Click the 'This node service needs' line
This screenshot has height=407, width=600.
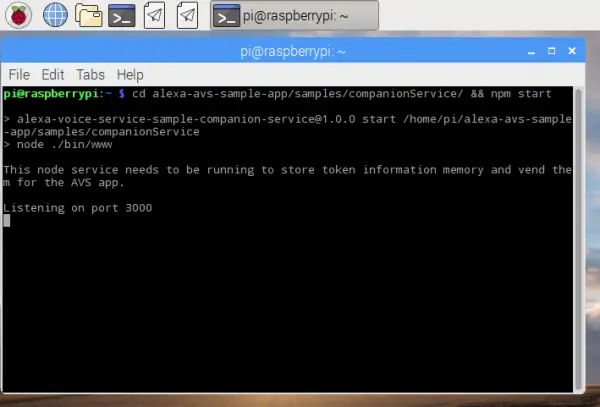click(287, 170)
